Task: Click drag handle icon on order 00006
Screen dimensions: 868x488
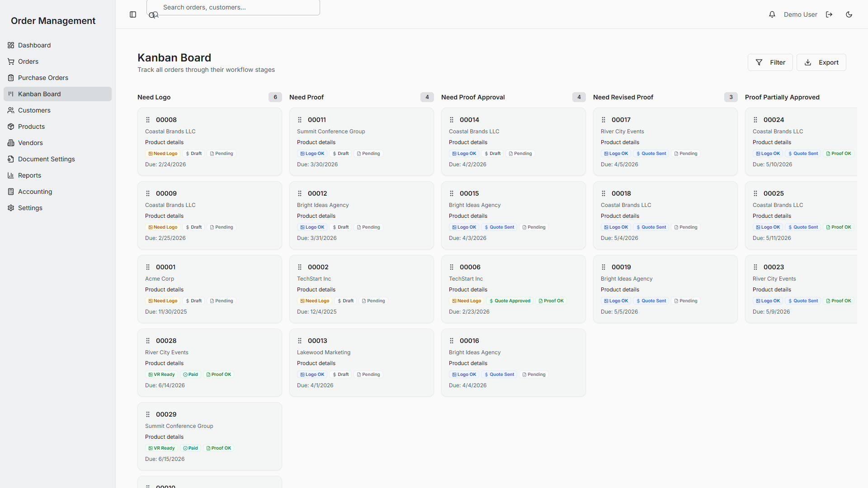Action: pos(452,267)
